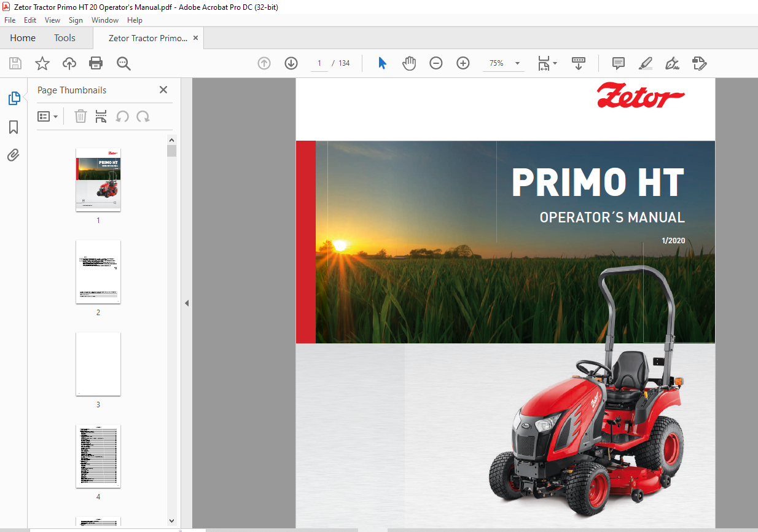Select page 1 thumbnail
The width and height of the screenshot is (758, 532).
click(x=98, y=179)
